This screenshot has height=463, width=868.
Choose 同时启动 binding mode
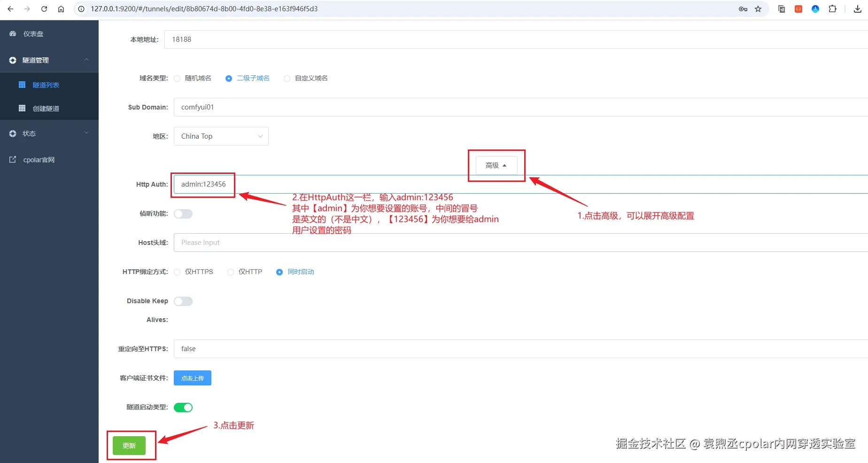[x=279, y=272]
